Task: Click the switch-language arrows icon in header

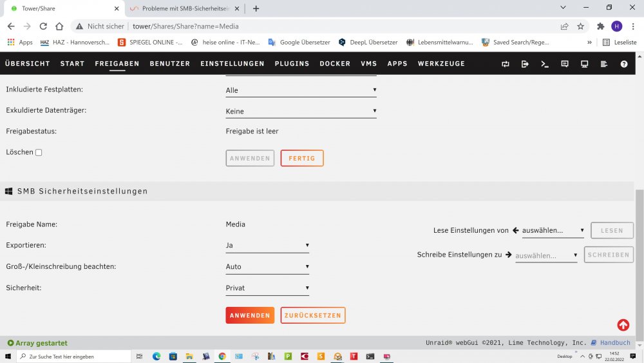Action: click(x=506, y=64)
